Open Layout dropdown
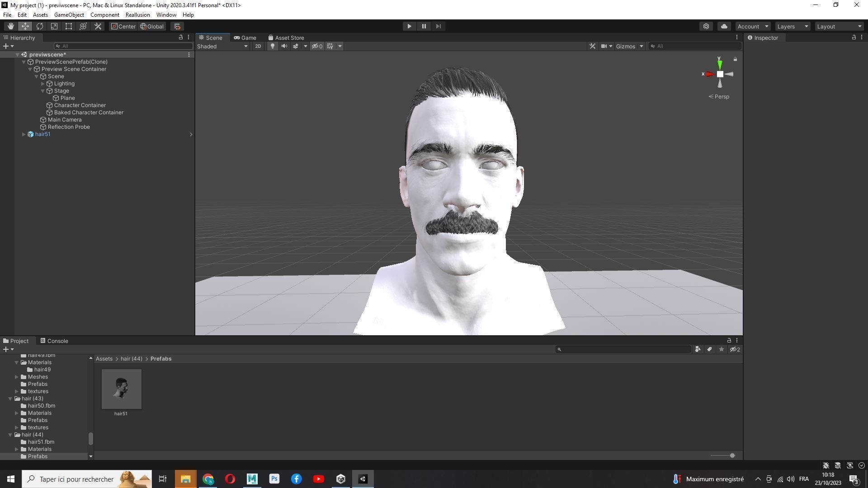 click(839, 26)
